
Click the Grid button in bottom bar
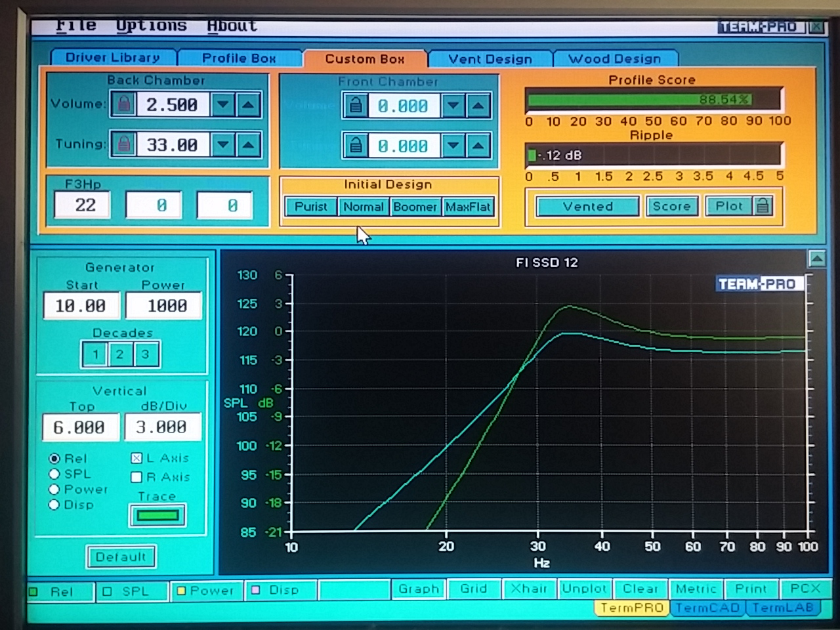pos(474,589)
